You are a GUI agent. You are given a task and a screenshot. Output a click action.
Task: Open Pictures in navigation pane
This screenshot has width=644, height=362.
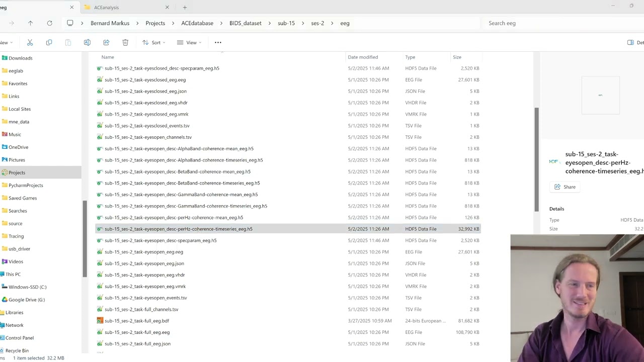[x=17, y=160]
